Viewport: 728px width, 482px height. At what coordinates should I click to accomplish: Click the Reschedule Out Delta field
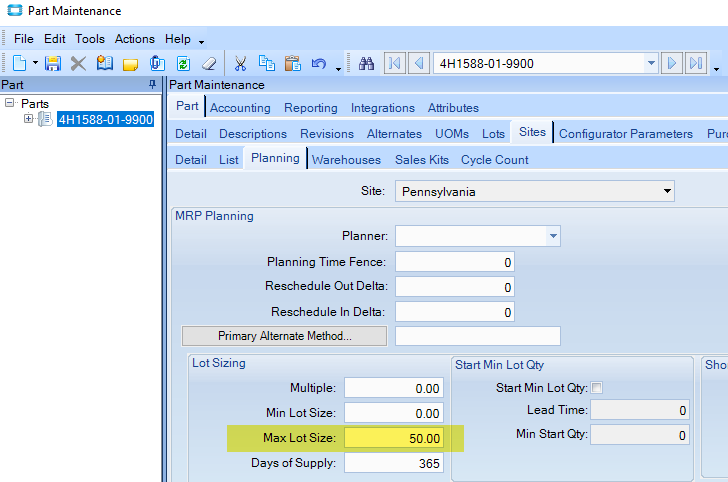[455, 287]
